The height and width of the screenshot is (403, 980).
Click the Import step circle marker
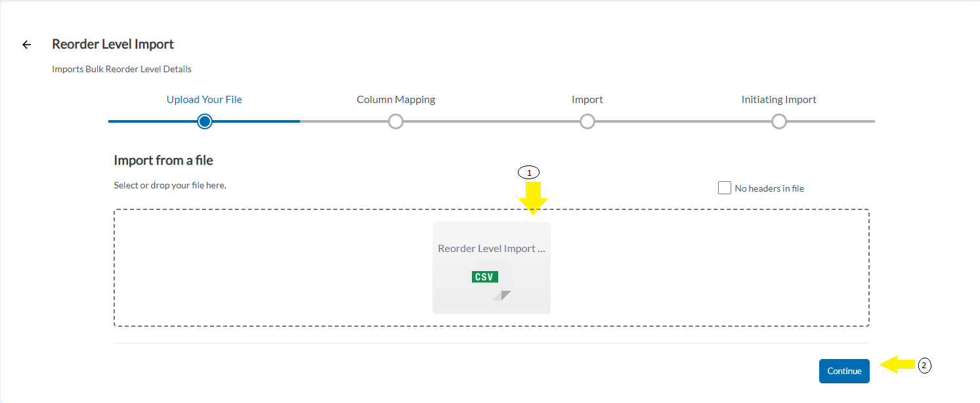[x=587, y=121]
